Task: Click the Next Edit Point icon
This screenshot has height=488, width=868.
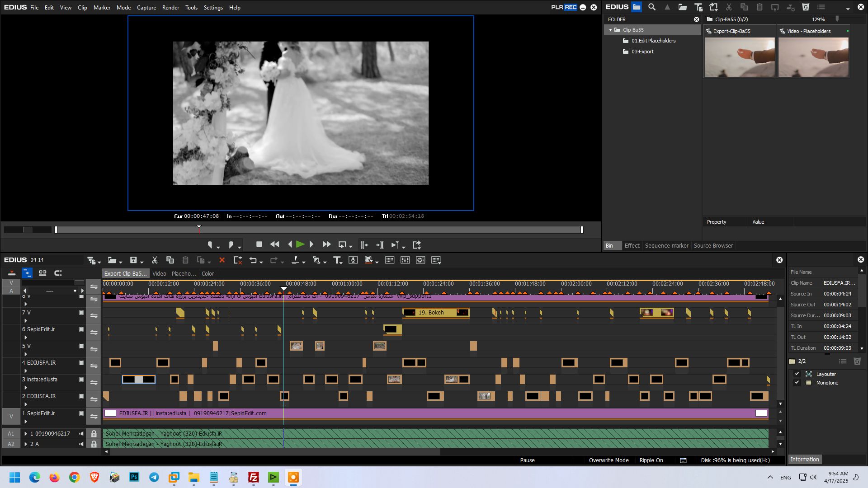Action: tap(380, 245)
